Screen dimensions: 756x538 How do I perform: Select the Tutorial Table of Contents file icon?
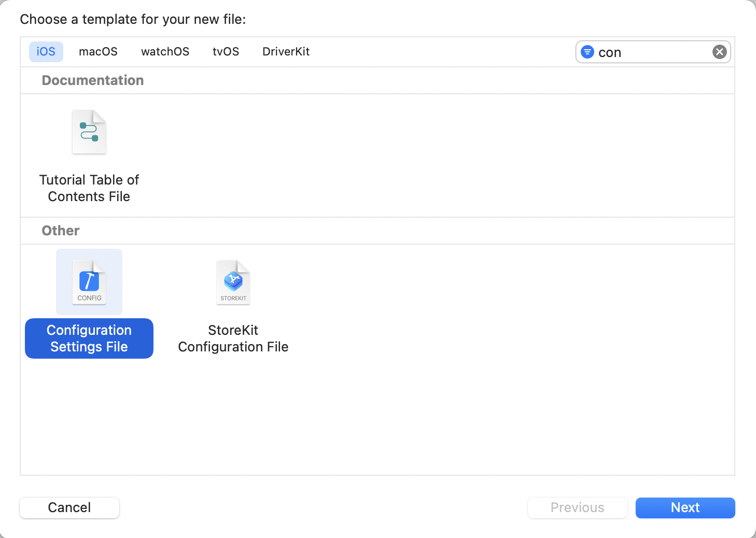coord(89,132)
